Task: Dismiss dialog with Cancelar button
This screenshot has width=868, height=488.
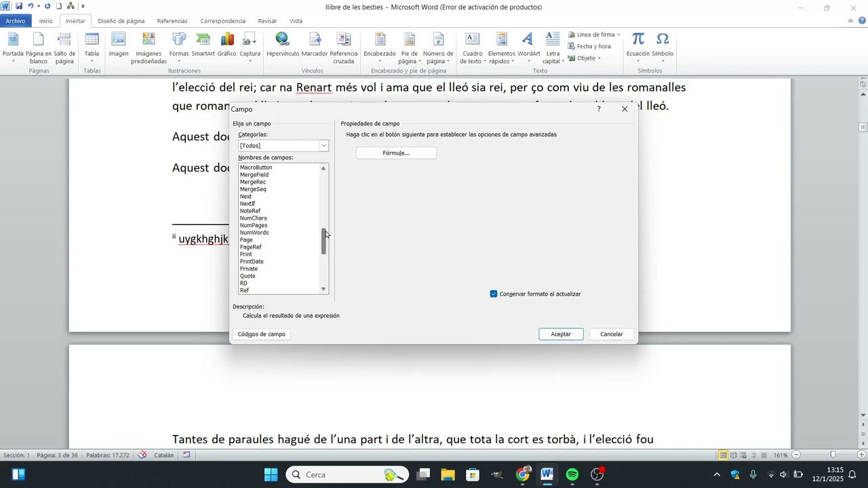Action: click(x=612, y=334)
